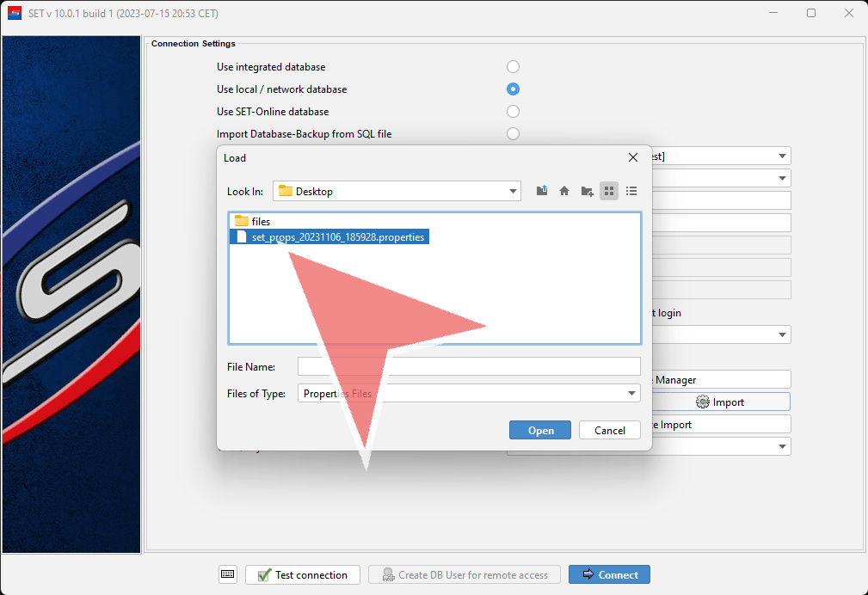Choose Import Database-Backup from SQL file
The image size is (868, 595).
(513, 134)
